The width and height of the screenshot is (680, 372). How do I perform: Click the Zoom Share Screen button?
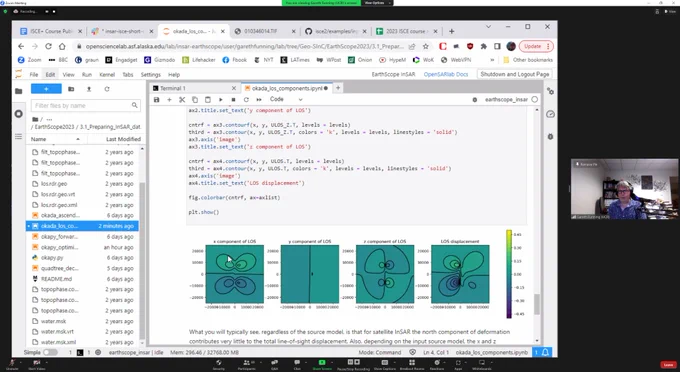pyautogui.click(x=322, y=364)
